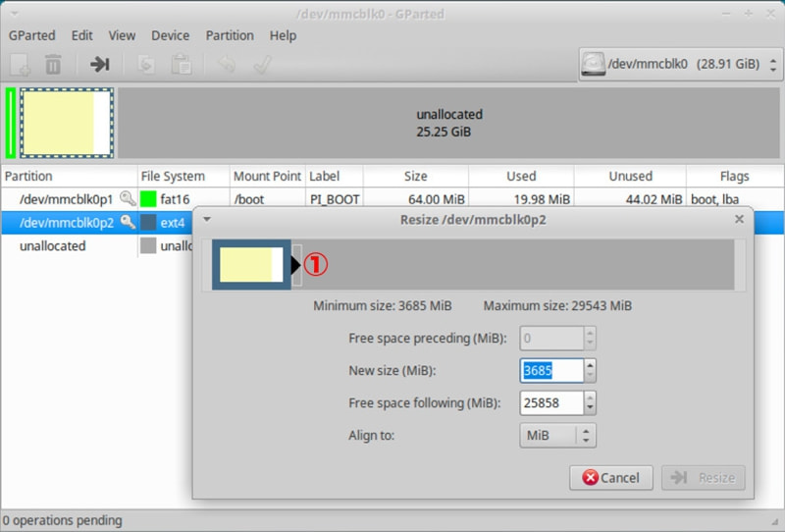Open the Resize dialog title menu arrow

(x=207, y=220)
